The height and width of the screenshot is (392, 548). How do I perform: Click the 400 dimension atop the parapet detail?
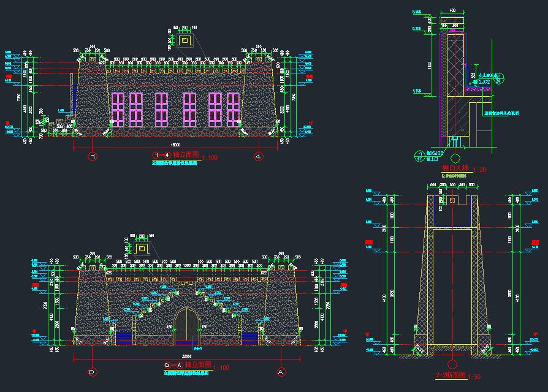[453, 11]
